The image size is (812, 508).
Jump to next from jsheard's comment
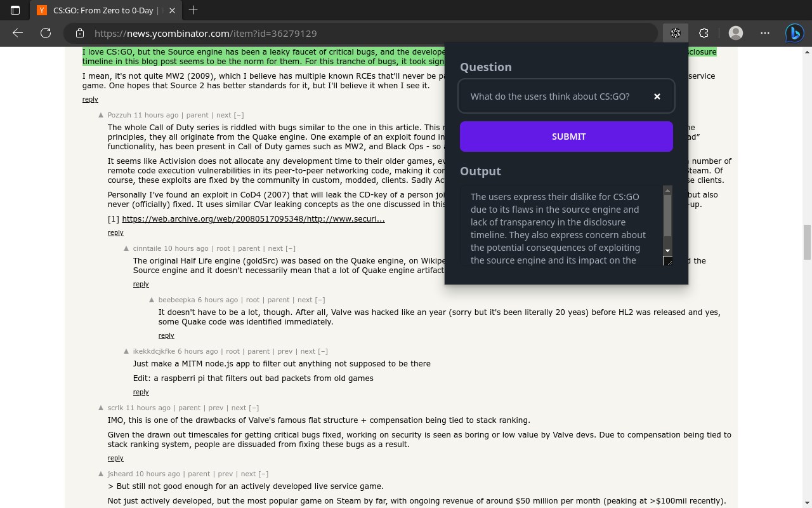(248, 474)
